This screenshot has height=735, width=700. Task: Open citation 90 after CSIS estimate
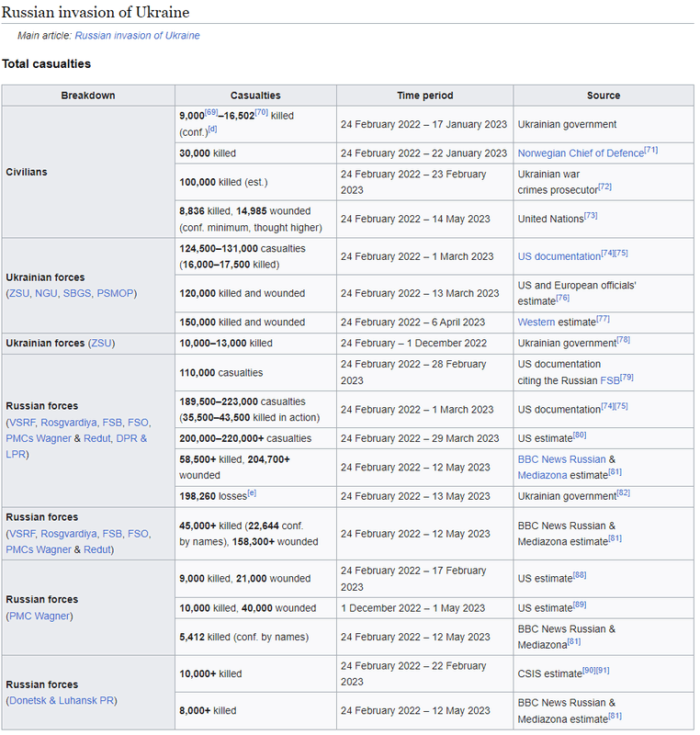pyautogui.click(x=590, y=671)
